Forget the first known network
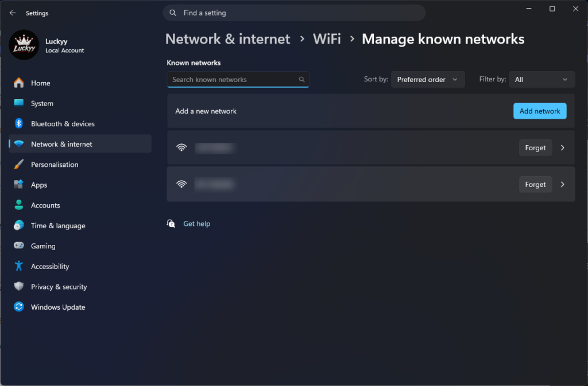The width and height of the screenshot is (588, 386). click(x=535, y=147)
